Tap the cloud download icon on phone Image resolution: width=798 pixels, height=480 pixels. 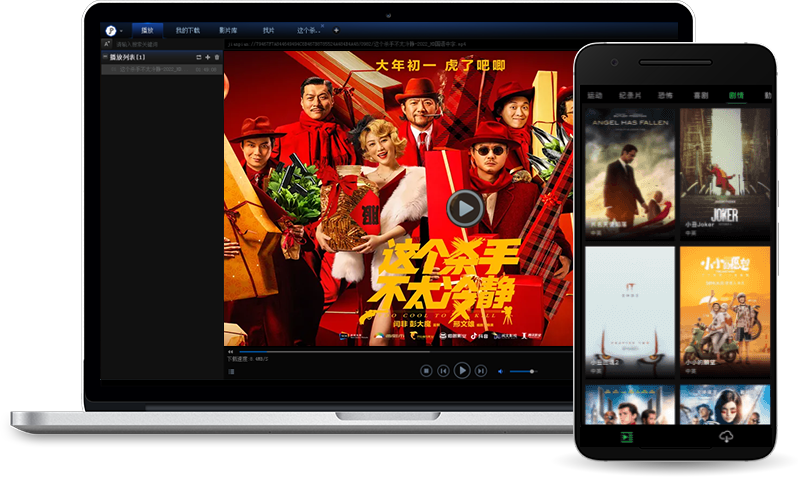726,437
